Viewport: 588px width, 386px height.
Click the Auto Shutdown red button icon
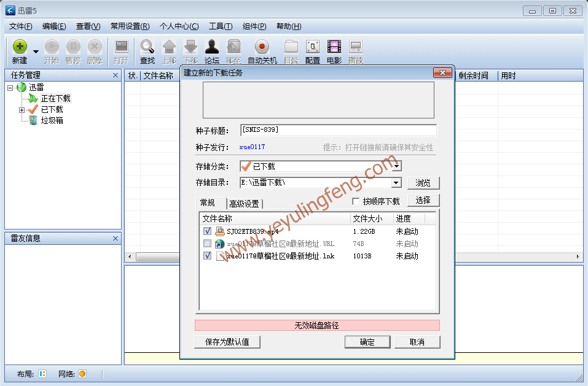pyautogui.click(x=262, y=47)
